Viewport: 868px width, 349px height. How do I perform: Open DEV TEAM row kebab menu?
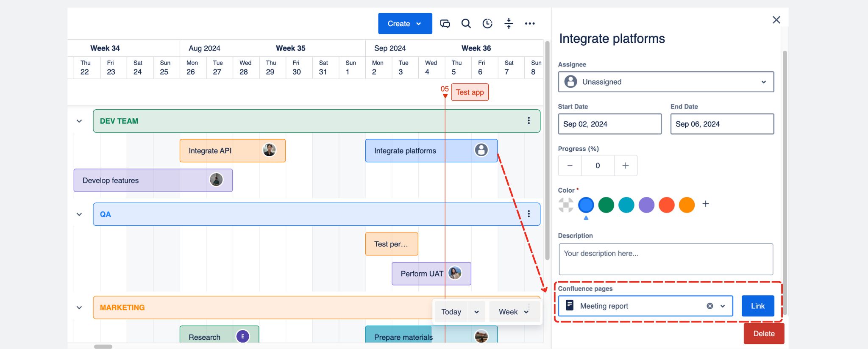pyautogui.click(x=529, y=121)
